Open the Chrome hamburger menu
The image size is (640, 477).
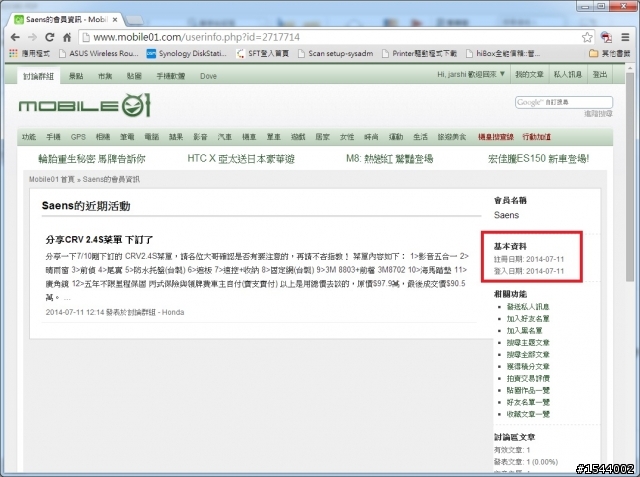(x=625, y=37)
